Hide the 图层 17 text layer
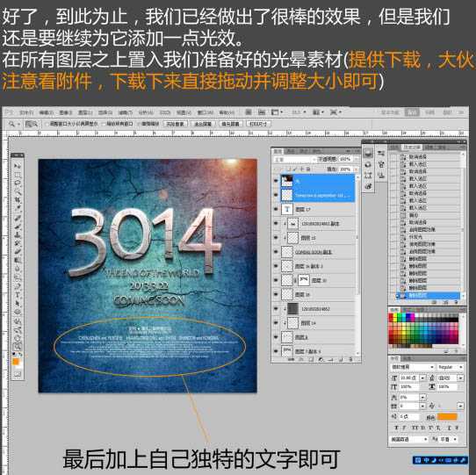Screen dimensions: 476x475 tap(276, 209)
